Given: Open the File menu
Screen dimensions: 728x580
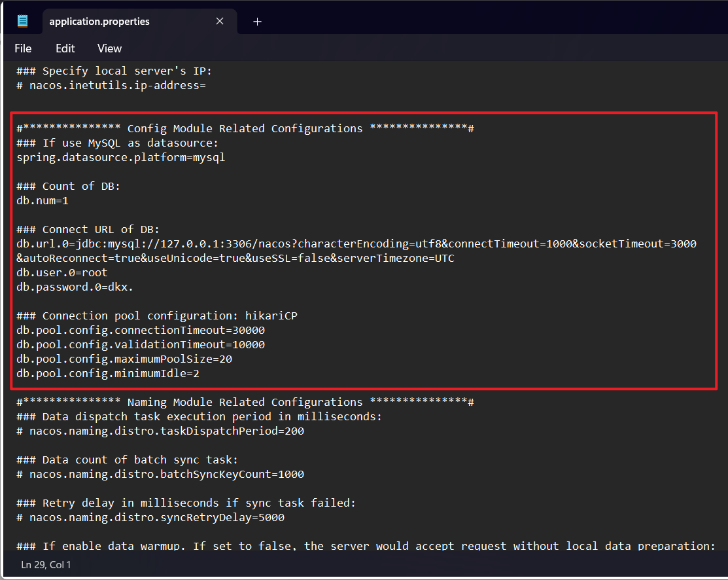Looking at the screenshot, I should (23, 48).
